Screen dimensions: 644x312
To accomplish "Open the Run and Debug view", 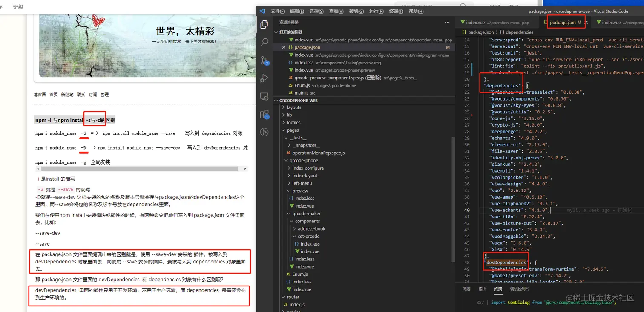I will coord(264,78).
